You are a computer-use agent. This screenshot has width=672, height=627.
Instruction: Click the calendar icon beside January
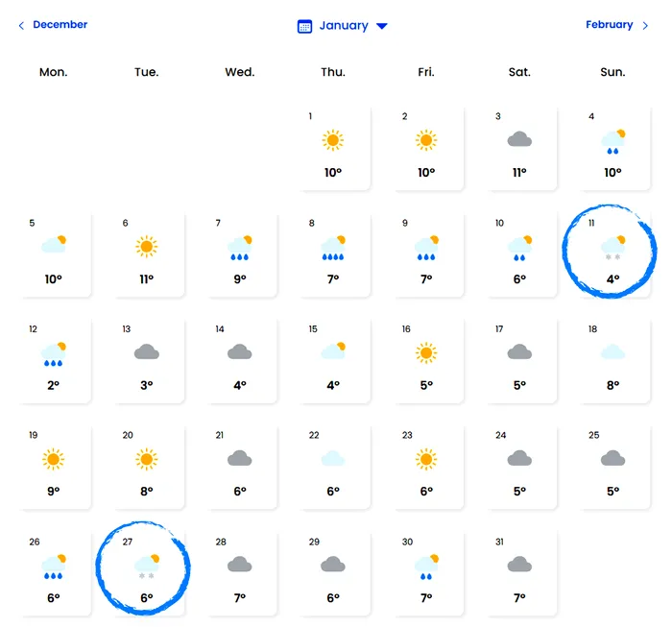click(x=305, y=26)
